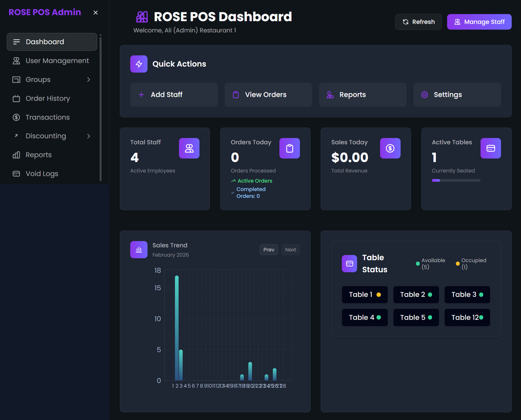Click the Orders Today clipboard icon
The image size is (521, 420).
[289, 148]
